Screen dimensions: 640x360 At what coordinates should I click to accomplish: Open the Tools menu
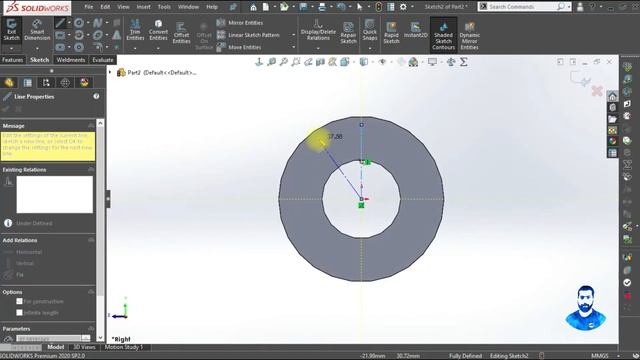164,7
